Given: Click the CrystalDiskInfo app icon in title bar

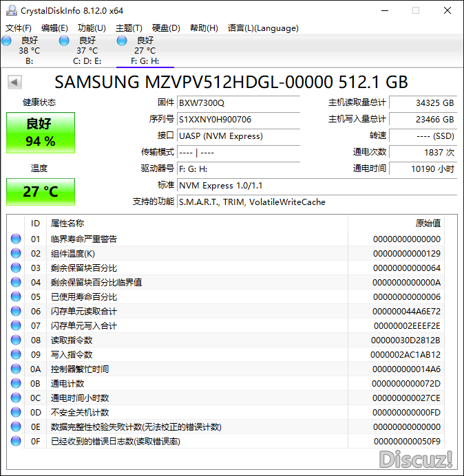Looking at the screenshot, I should coord(10,10).
